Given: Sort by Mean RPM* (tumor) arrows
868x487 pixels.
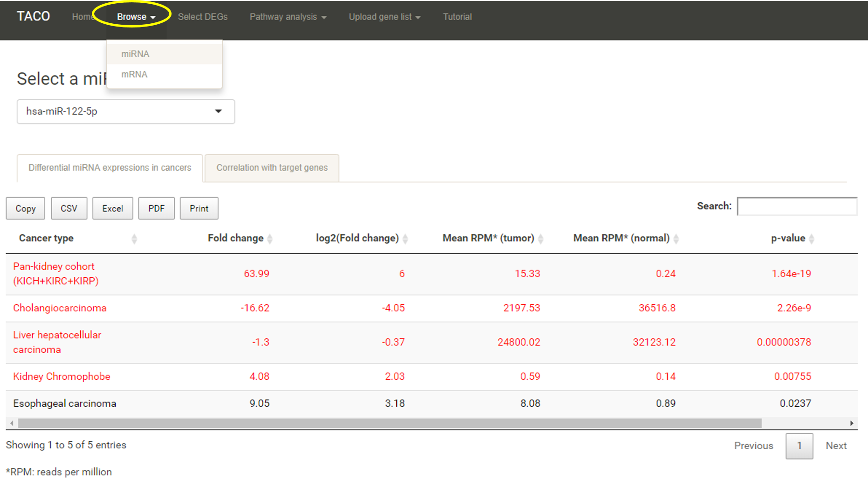Looking at the screenshot, I should (x=541, y=239).
